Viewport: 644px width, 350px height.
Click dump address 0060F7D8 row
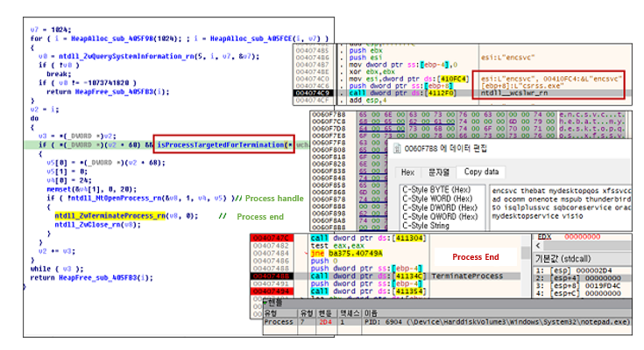point(329,129)
